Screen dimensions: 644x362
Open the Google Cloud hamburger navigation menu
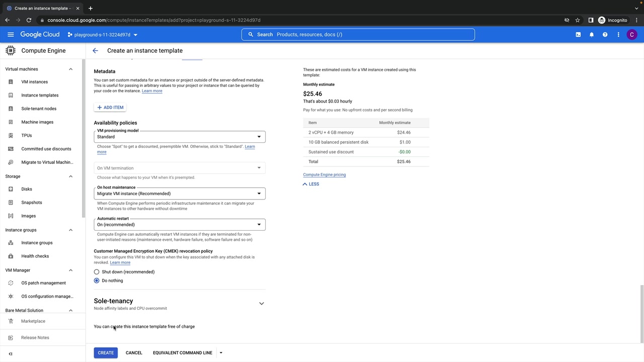click(11, 35)
